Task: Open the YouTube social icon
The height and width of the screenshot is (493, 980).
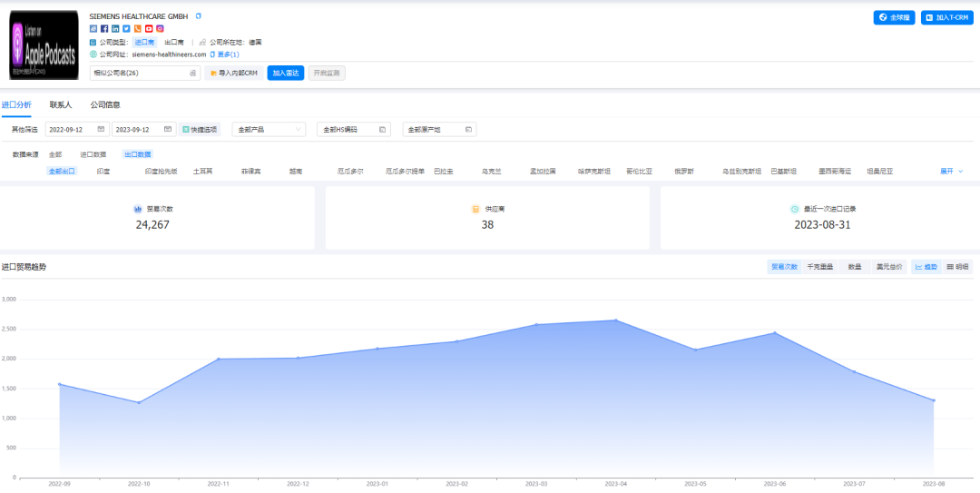Action: pyautogui.click(x=149, y=29)
